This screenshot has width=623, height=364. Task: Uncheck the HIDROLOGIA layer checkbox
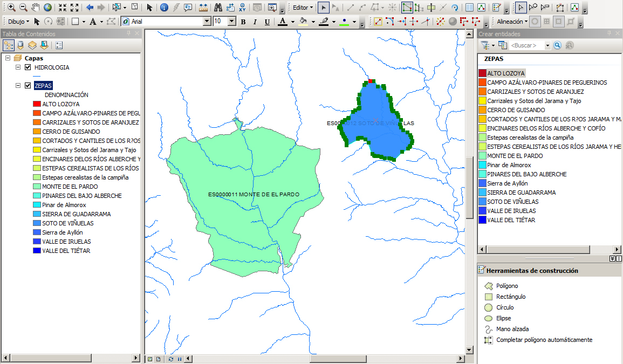click(x=28, y=67)
